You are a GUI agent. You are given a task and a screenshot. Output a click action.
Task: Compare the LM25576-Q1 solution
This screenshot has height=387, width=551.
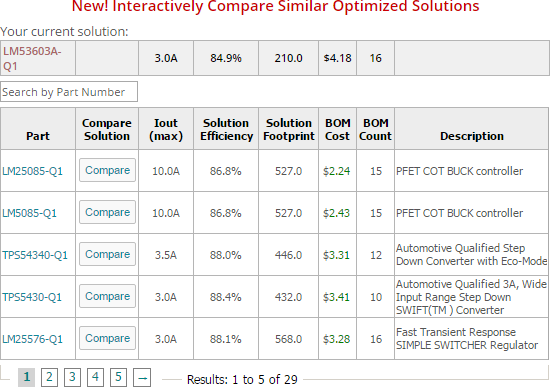pos(108,338)
